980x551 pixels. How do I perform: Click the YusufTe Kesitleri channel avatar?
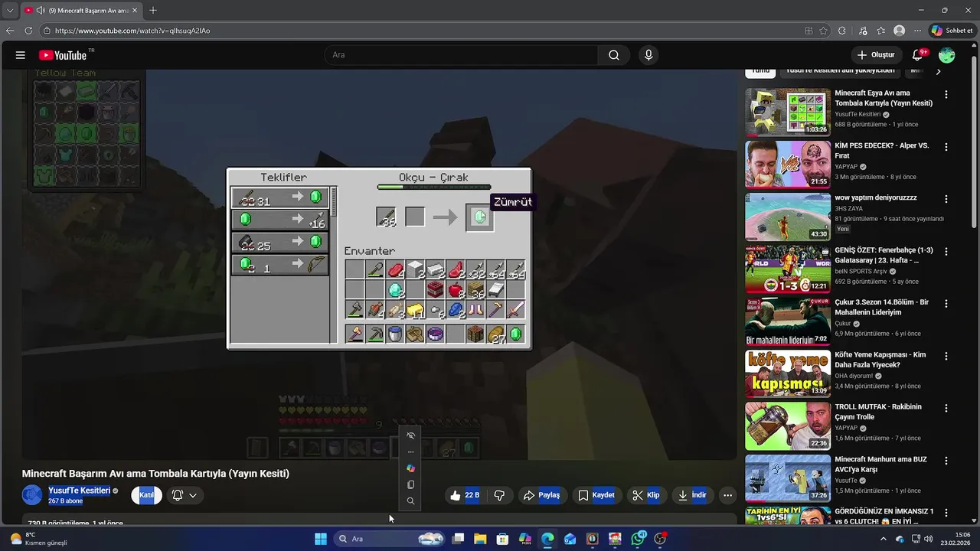pyautogui.click(x=32, y=495)
